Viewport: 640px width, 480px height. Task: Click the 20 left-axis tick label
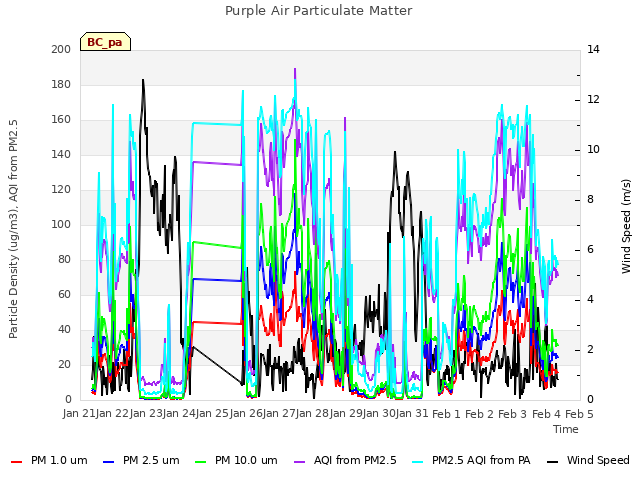tap(65, 364)
